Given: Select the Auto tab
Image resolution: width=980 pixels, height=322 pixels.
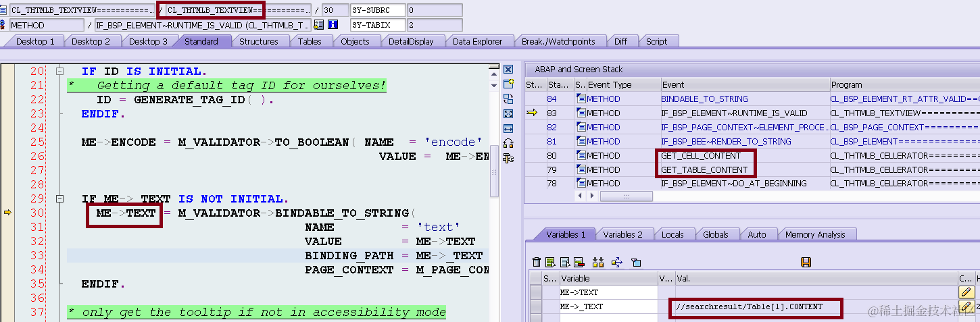Looking at the screenshot, I should click(757, 234).
